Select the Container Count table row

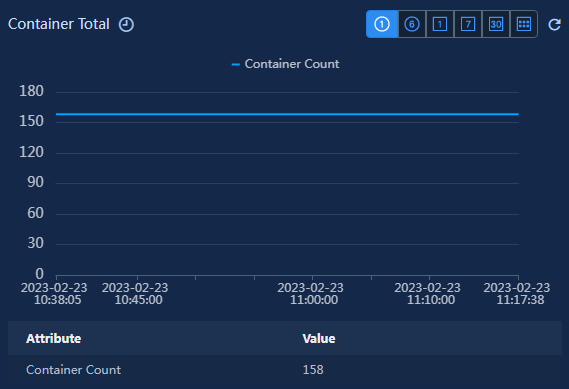285,370
